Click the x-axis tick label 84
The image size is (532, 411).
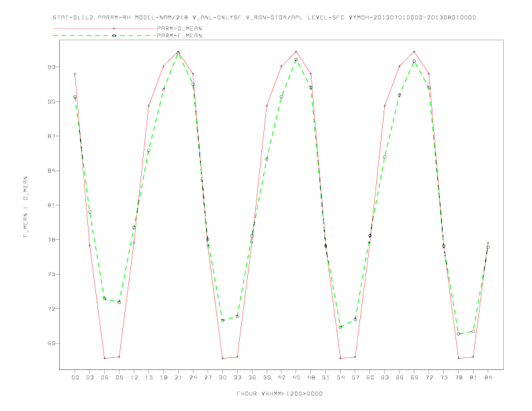tap(488, 377)
